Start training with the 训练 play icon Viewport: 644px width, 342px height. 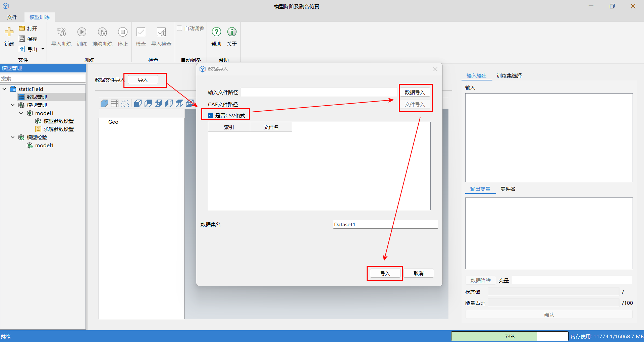tap(82, 32)
